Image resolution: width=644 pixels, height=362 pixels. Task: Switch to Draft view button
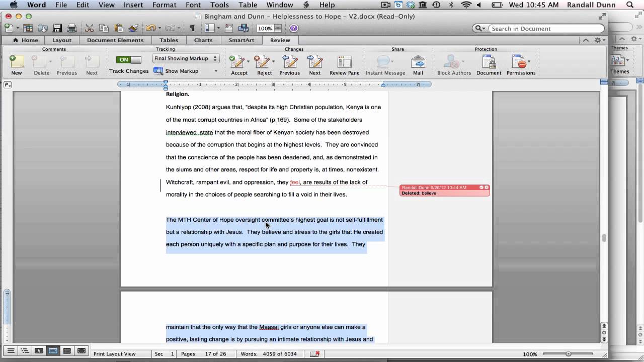coord(10,351)
